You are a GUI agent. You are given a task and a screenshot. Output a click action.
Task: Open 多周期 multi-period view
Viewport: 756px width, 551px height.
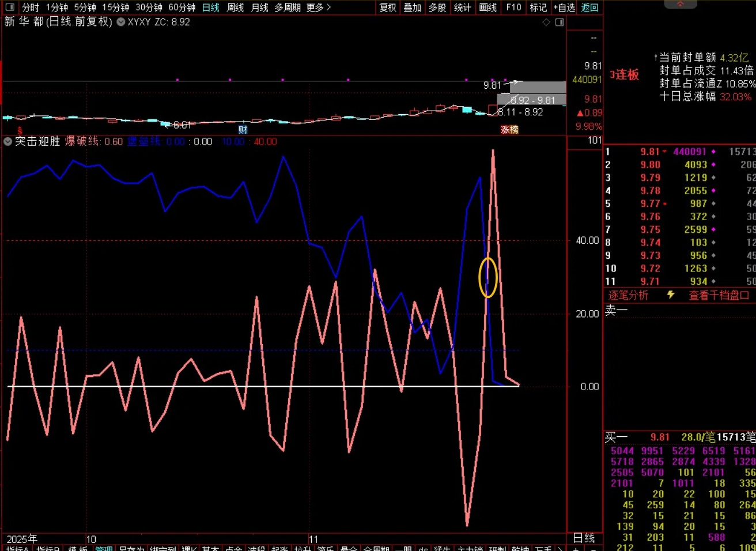point(288,7)
